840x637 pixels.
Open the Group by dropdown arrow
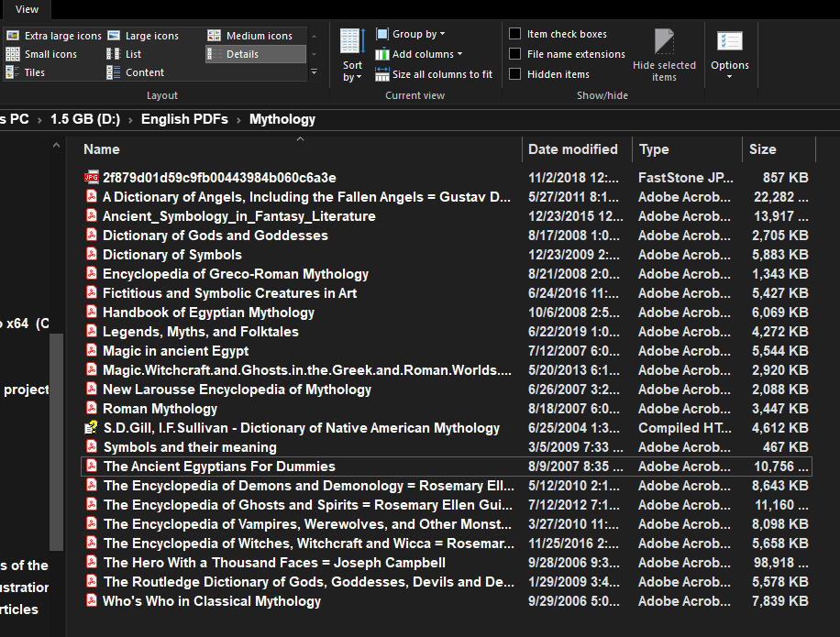click(443, 34)
